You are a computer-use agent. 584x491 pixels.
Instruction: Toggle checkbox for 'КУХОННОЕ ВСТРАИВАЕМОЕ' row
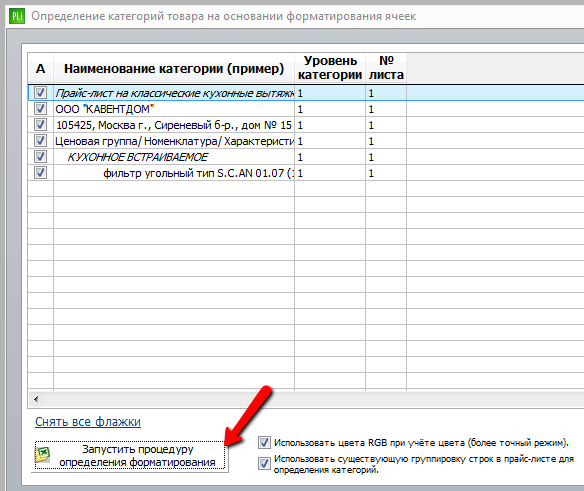point(40,157)
